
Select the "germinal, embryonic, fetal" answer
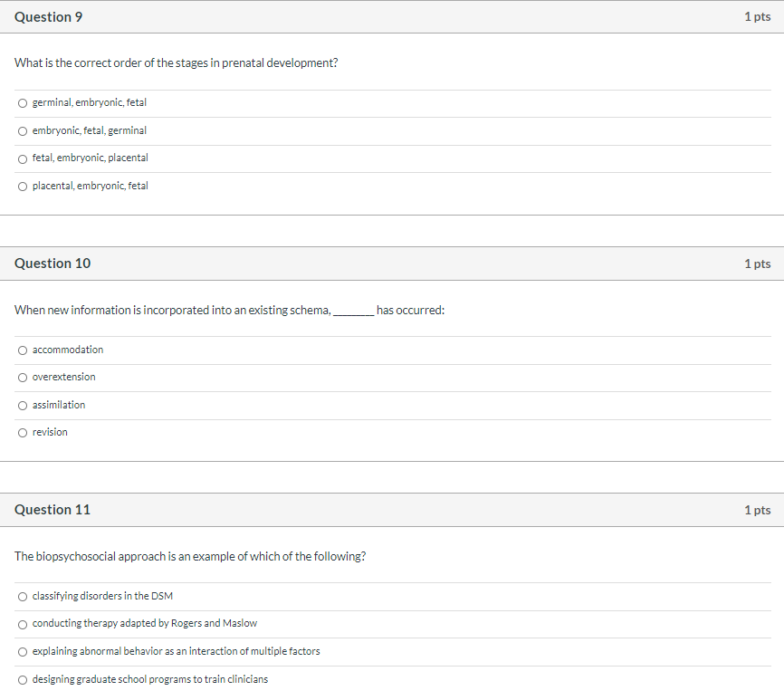(x=23, y=103)
